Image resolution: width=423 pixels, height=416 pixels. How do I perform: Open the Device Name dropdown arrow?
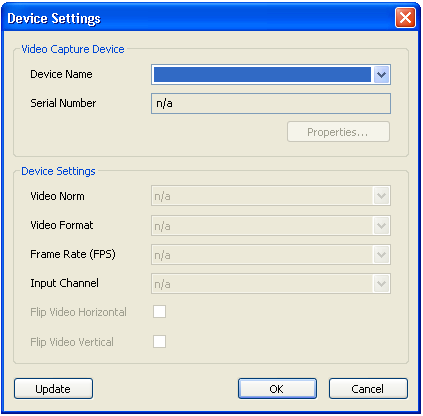click(381, 75)
